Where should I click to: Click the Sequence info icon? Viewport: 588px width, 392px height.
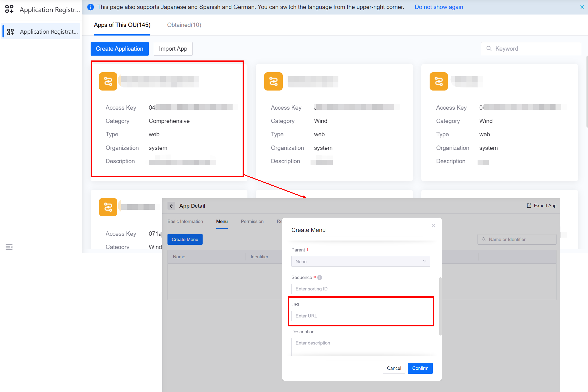[x=320, y=277]
